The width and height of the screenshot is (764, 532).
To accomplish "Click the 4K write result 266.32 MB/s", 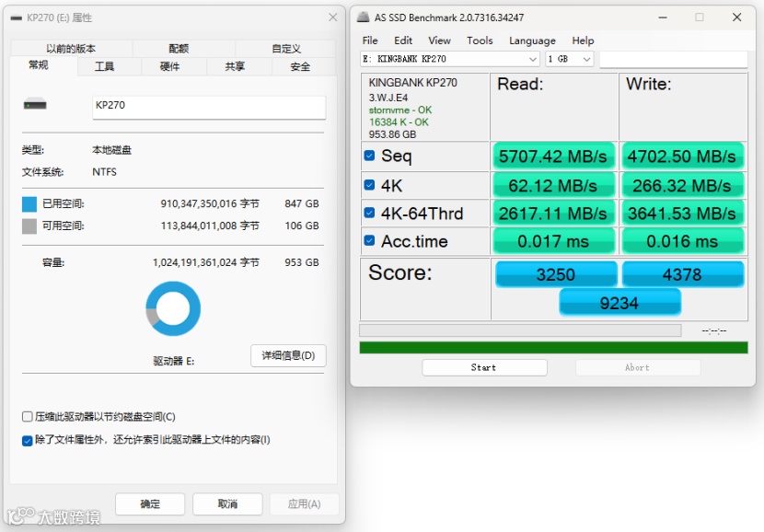I will click(682, 186).
